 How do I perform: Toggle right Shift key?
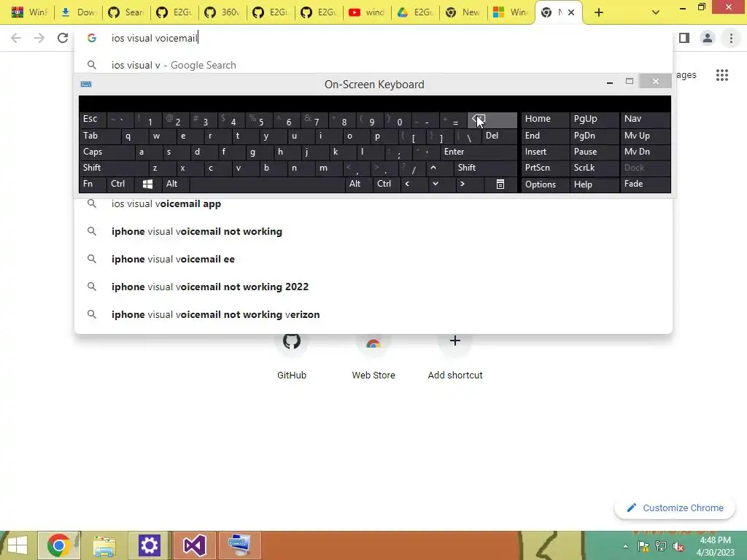[485, 168]
